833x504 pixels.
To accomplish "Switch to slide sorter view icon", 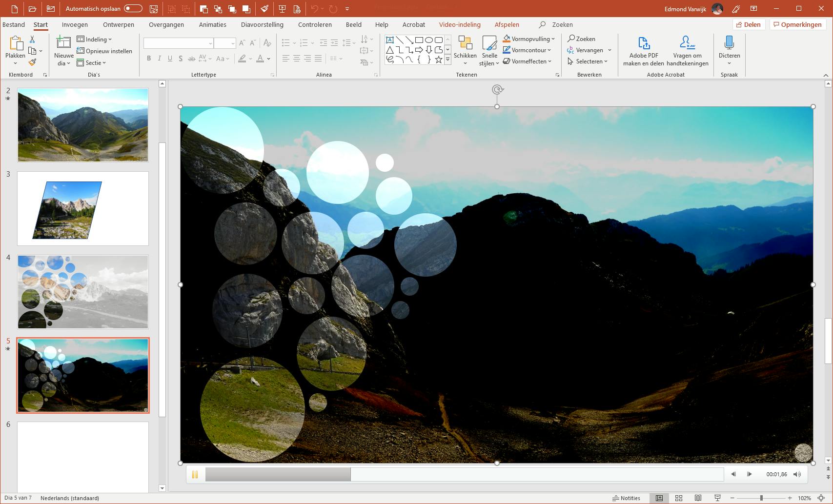I will coord(678,498).
